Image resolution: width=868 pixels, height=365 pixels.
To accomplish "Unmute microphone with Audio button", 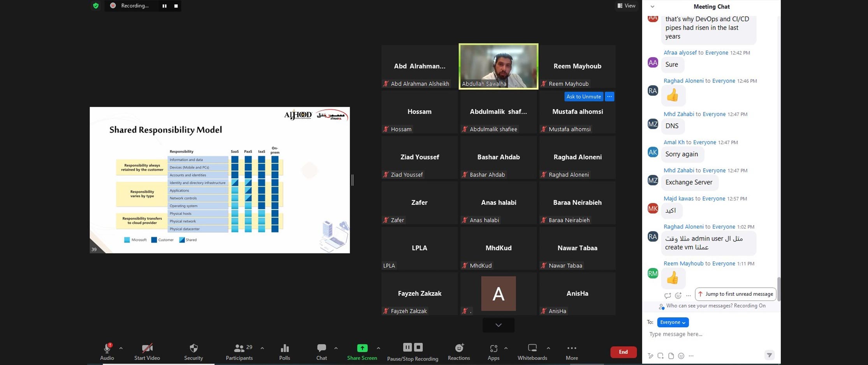I will point(107,348).
